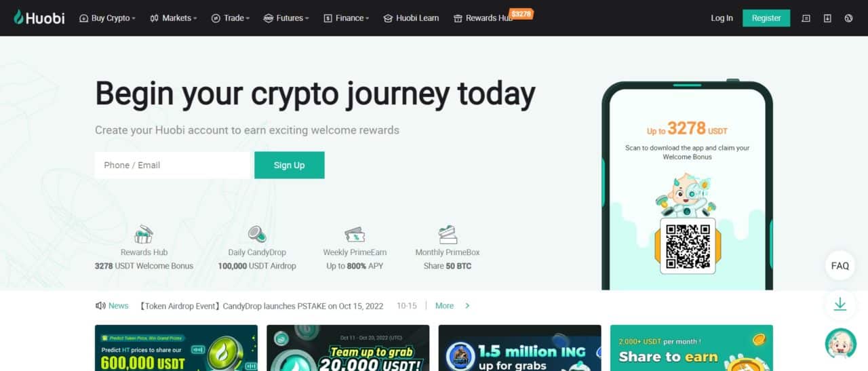Click the Weekly PrimeEarn icon

355,235
